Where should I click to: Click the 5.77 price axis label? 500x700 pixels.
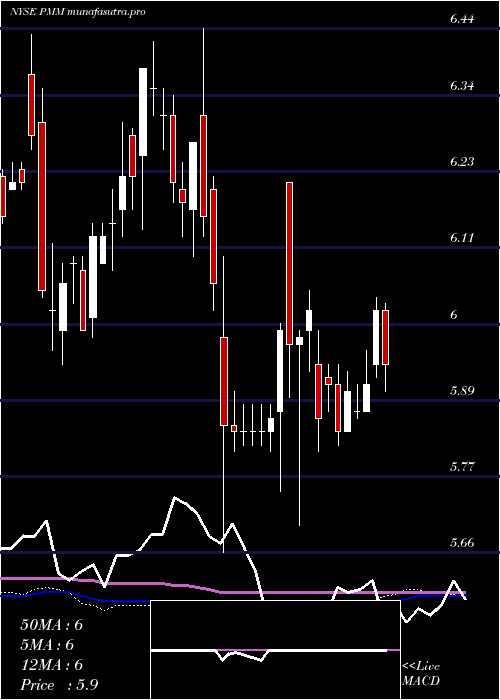pyautogui.click(x=461, y=467)
